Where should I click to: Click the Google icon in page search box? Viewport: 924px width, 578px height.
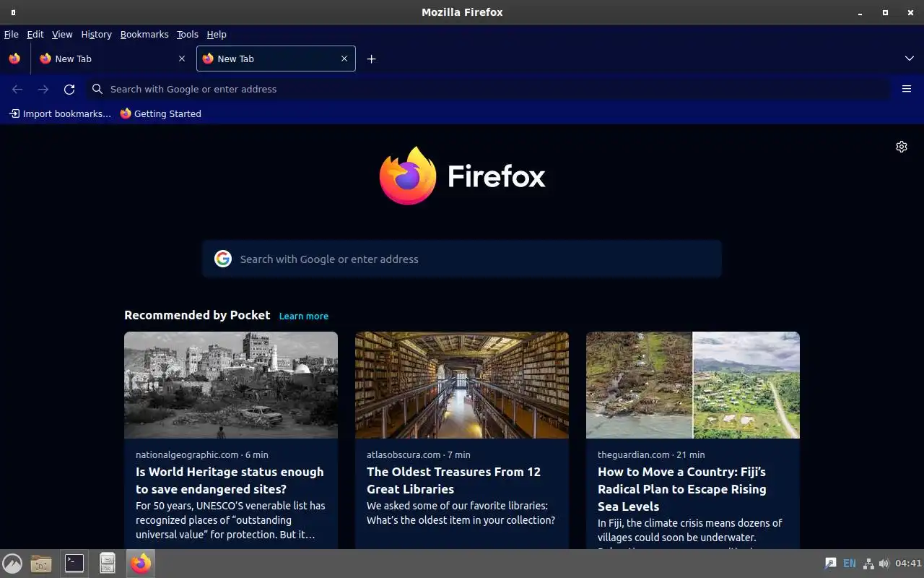point(223,259)
